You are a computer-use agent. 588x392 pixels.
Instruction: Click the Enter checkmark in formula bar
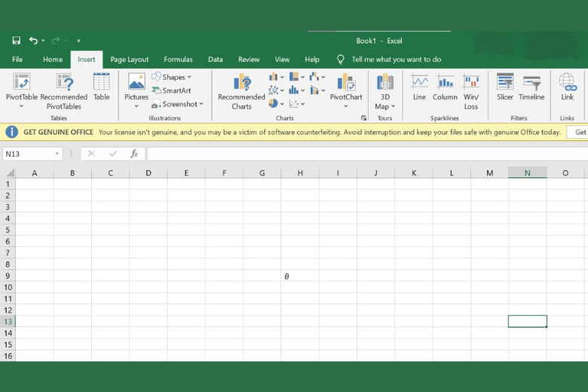pos(112,154)
